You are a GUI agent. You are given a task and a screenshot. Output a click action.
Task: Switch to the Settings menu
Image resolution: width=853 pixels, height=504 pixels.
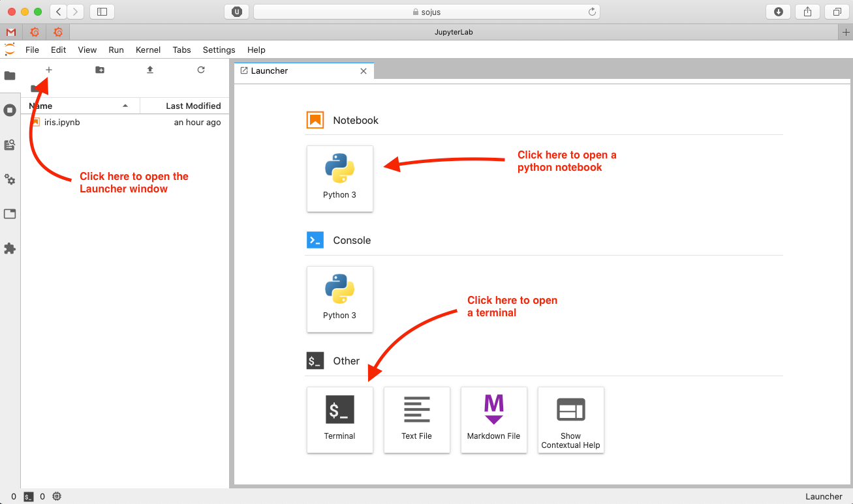[x=219, y=50]
